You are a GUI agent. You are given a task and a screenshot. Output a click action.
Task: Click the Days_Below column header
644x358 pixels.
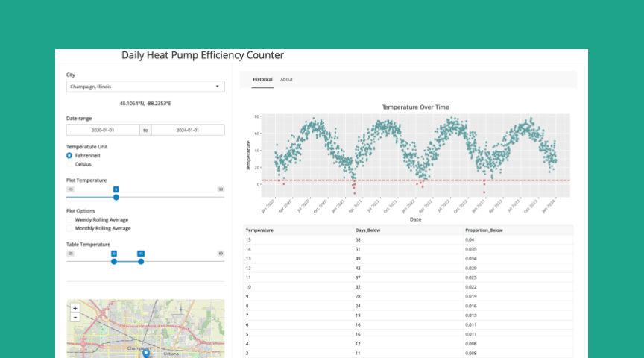tap(368, 230)
